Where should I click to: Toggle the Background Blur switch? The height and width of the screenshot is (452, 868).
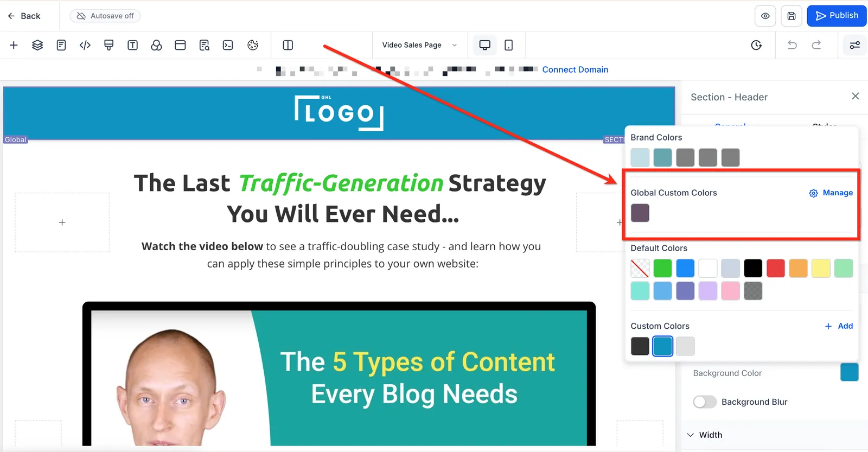(x=705, y=402)
